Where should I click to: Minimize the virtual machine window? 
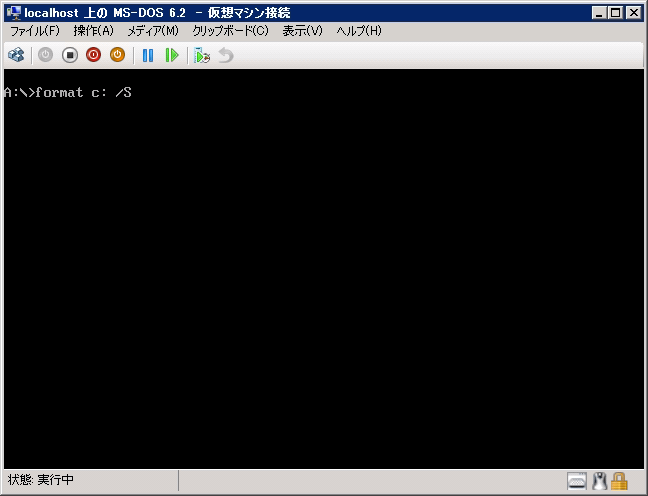point(598,13)
